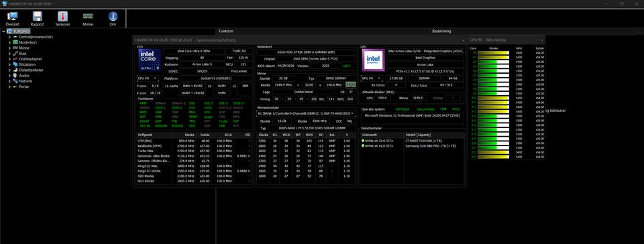This screenshot has height=244, width=644.
Task: Open Sensorer thermometer toolbar icon
Action: pyautogui.click(x=62, y=16)
